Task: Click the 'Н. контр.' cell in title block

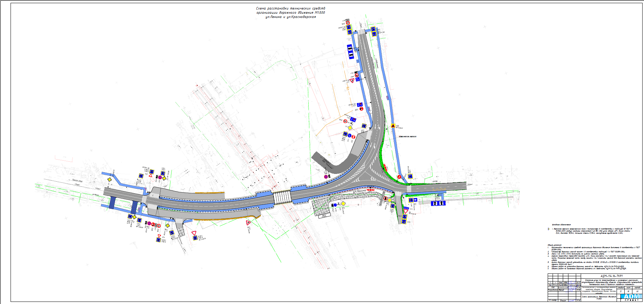Action: click(553, 300)
